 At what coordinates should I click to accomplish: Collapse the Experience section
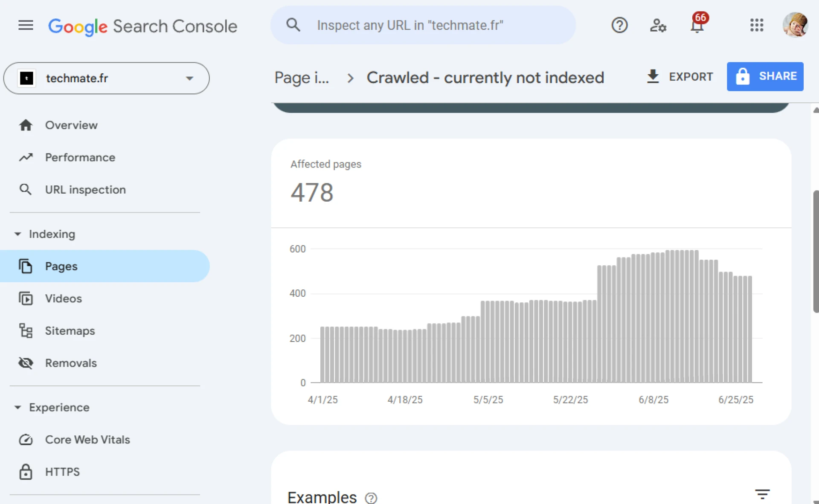pos(18,408)
